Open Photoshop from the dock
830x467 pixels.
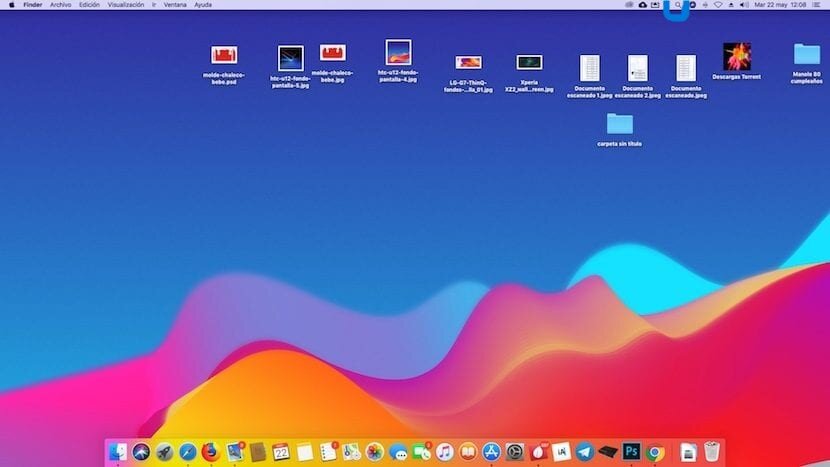[x=631, y=452]
